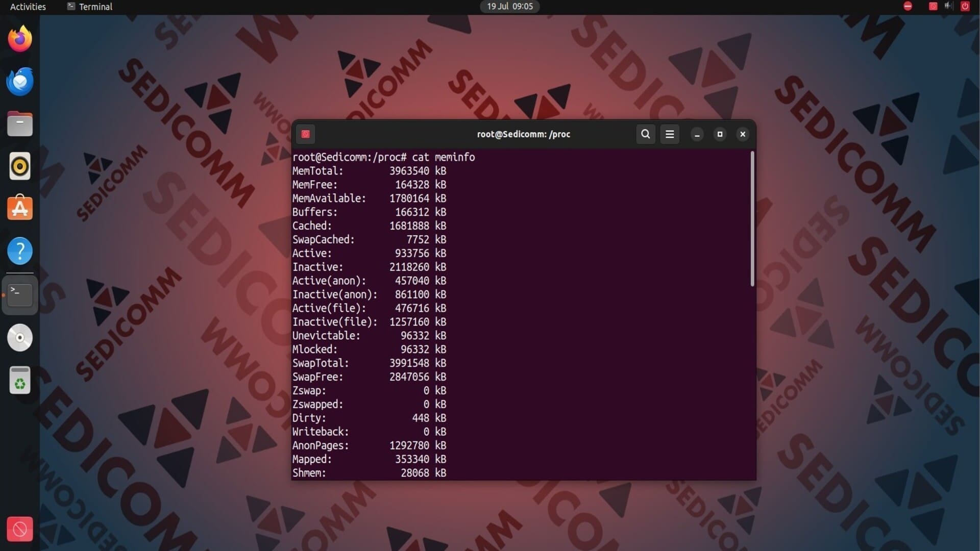The width and height of the screenshot is (980, 551).
Task: Open the Terminal app menu in top bar
Action: click(90, 7)
